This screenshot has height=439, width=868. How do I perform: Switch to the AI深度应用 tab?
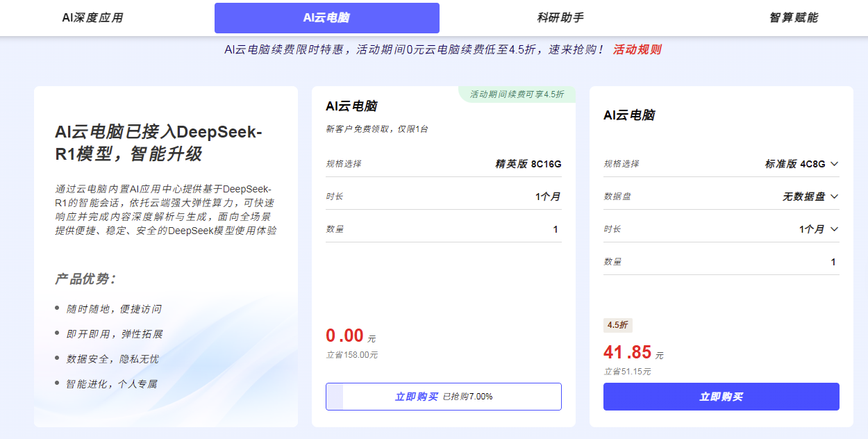point(92,18)
